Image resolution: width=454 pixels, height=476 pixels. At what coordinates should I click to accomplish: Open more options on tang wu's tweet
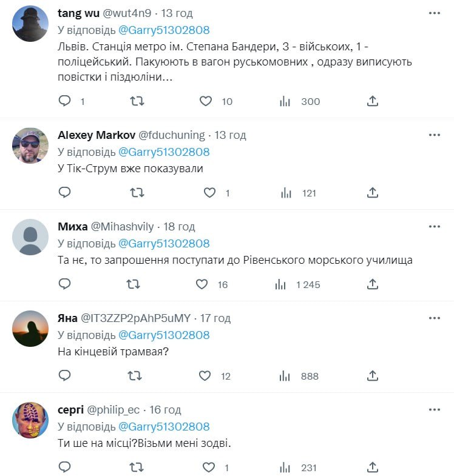pos(435,13)
